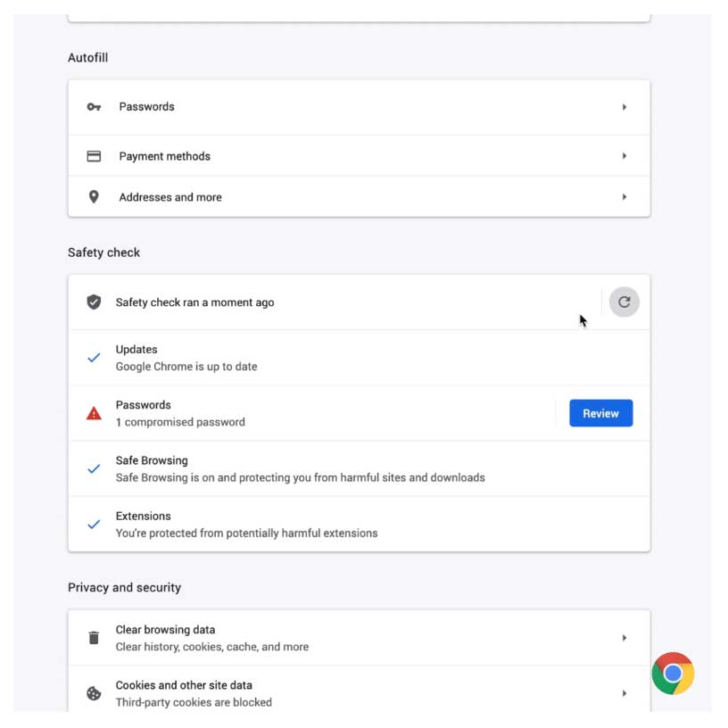Click the trash can Clear browsing data icon

(x=94, y=638)
